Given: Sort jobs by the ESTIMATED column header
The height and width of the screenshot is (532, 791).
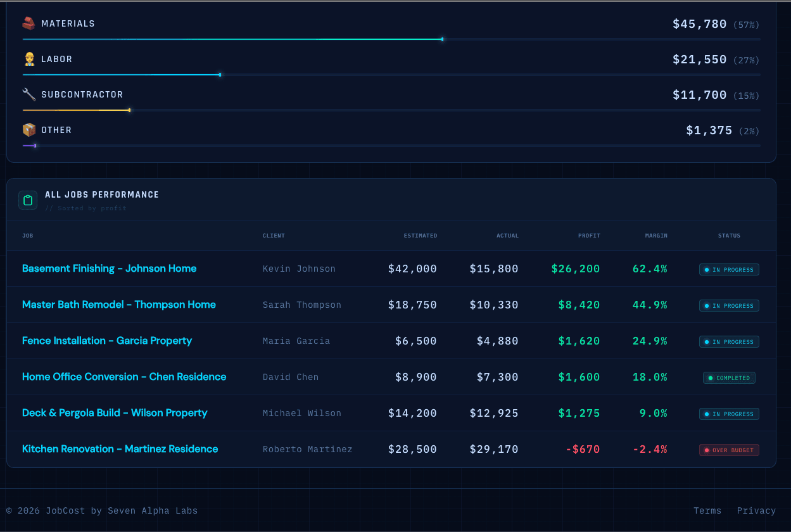Looking at the screenshot, I should (x=421, y=235).
